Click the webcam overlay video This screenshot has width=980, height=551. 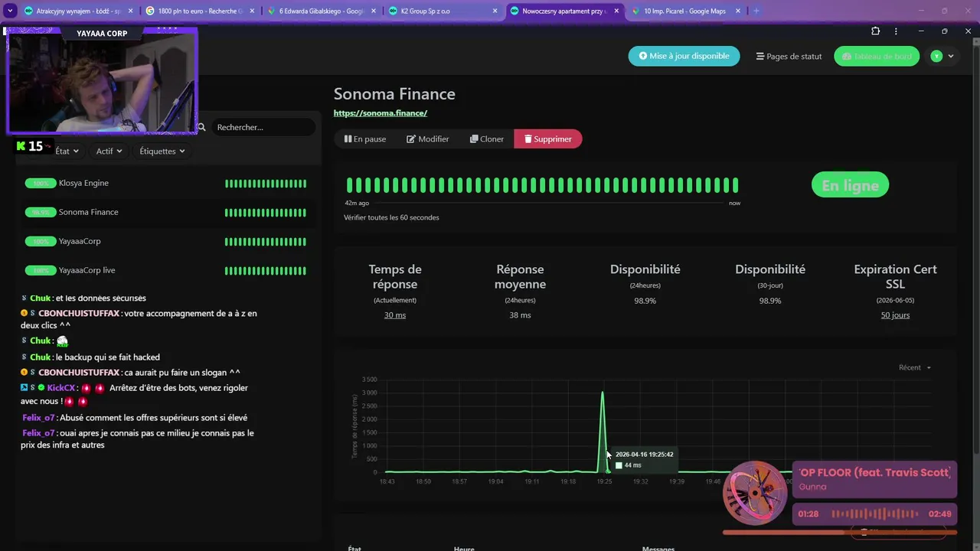point(102,80)
